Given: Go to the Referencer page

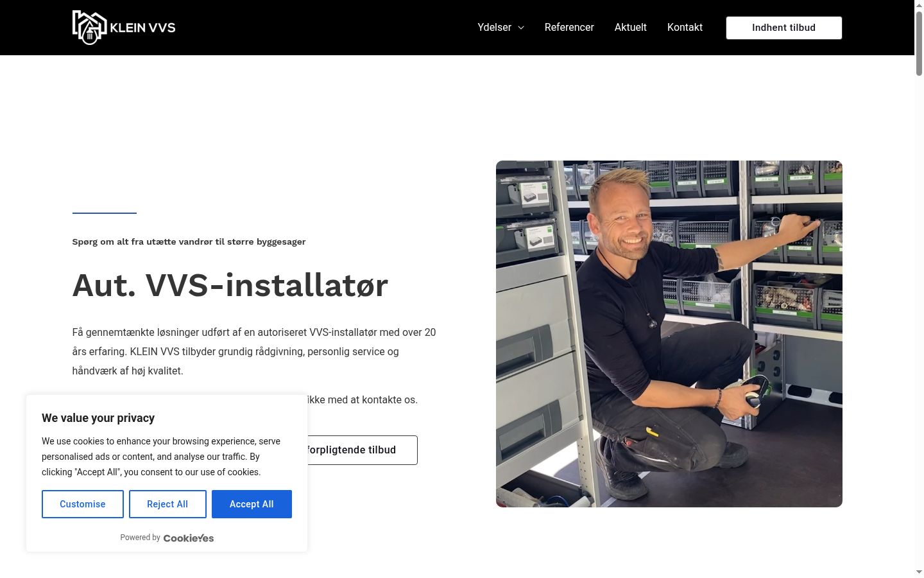Looking at the screenshot, I should 569,28.
